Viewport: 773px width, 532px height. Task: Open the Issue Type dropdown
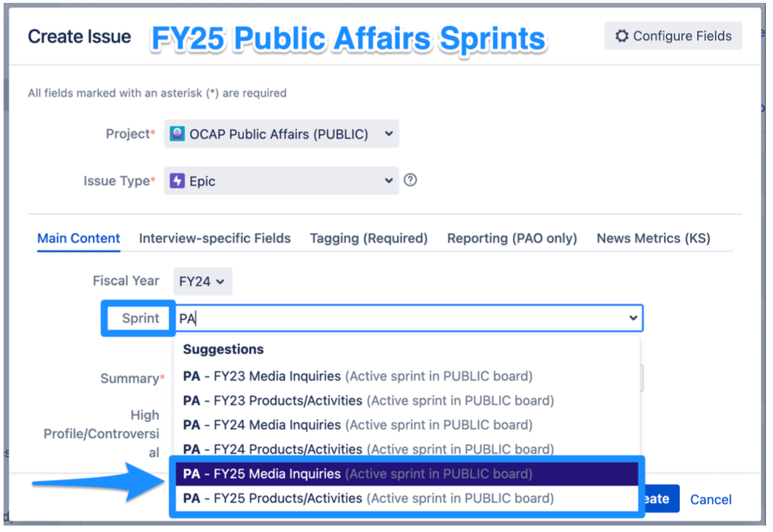[388, 181]
